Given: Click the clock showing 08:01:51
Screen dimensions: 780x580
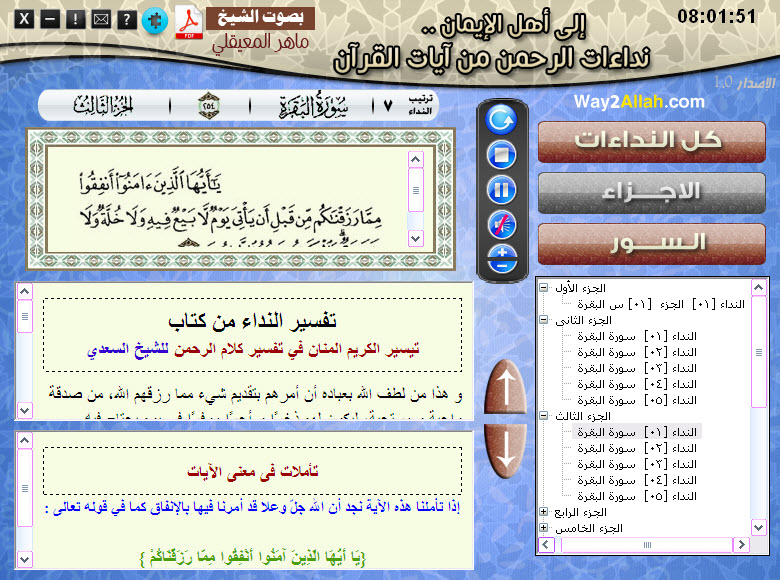Looking at the screenshot, I should tap(717, 16).
